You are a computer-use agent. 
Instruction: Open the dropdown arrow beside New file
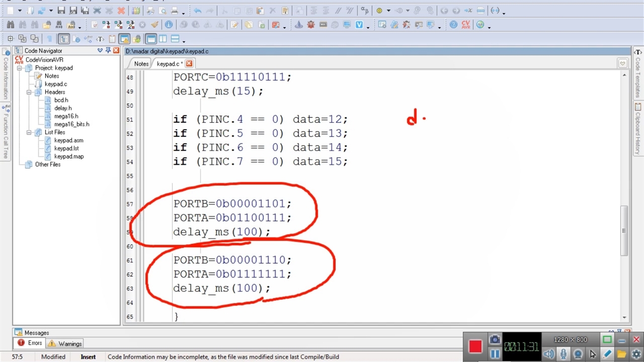point(20,11)
